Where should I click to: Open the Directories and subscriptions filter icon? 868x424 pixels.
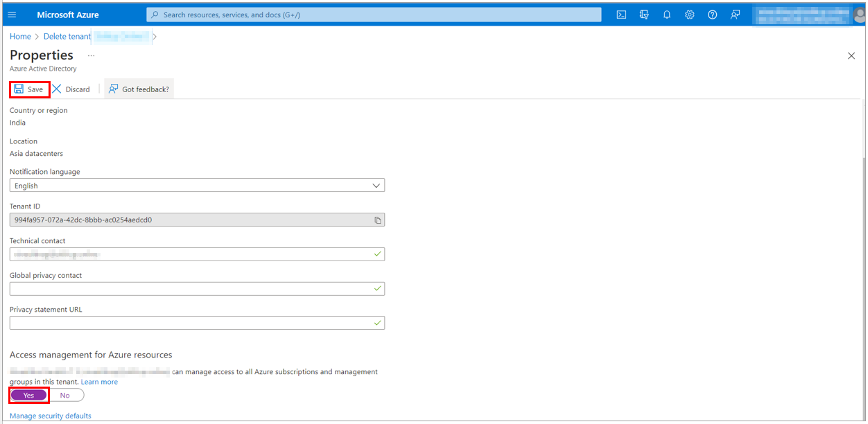(644, 15)
